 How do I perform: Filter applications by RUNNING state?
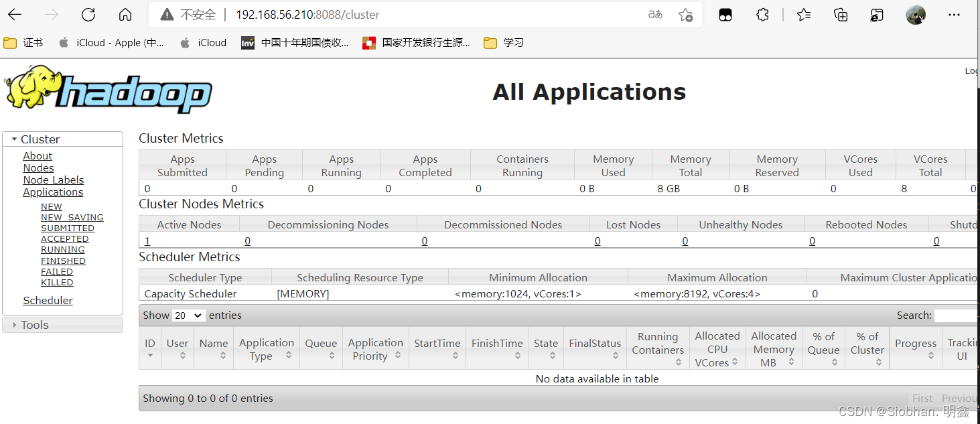(62, 250)
